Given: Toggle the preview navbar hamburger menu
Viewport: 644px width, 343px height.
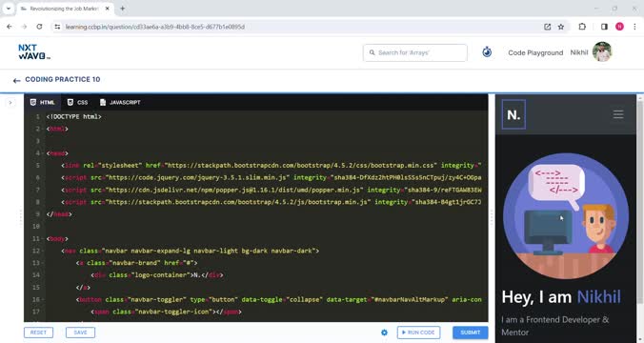Looking at the screenshot, I should pyautogui.click(x=618, y=114).
